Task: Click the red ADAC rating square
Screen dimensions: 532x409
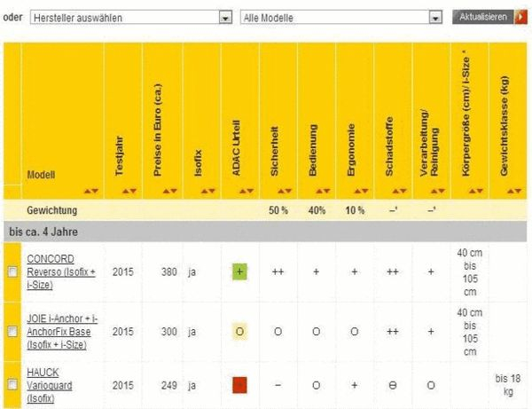Action: [239, 385]
